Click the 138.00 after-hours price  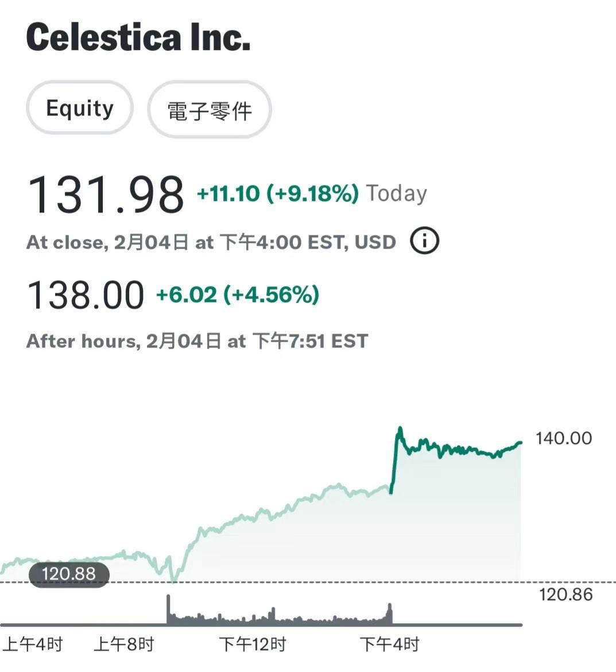(x=85, y=295)
